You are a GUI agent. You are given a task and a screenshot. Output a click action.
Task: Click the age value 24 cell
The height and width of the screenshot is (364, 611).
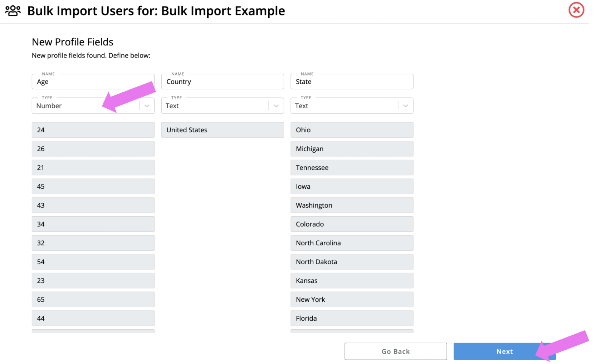point(93,130)
